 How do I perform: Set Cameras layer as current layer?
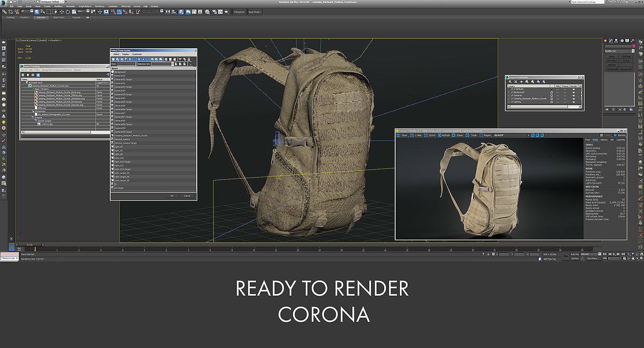552,96
